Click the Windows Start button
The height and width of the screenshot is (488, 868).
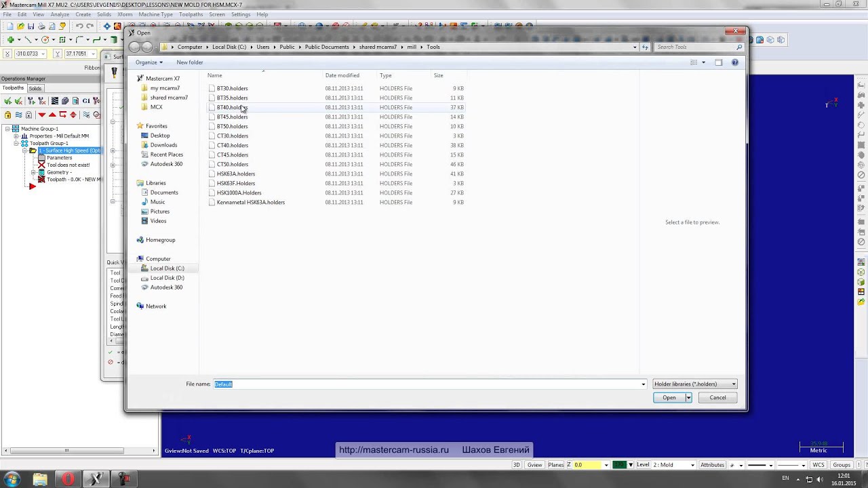(x=12, y=479)
